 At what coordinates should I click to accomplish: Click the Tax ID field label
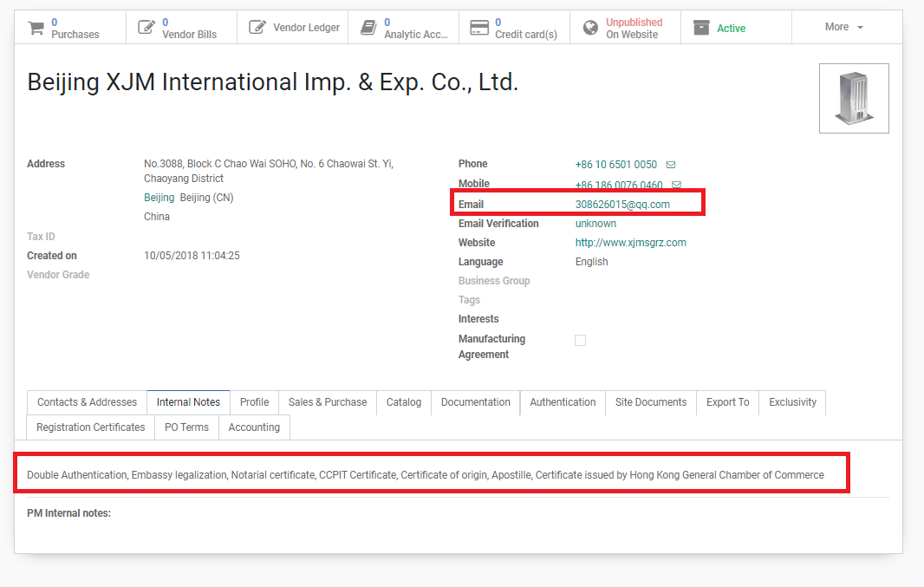[x=42, y=237]
